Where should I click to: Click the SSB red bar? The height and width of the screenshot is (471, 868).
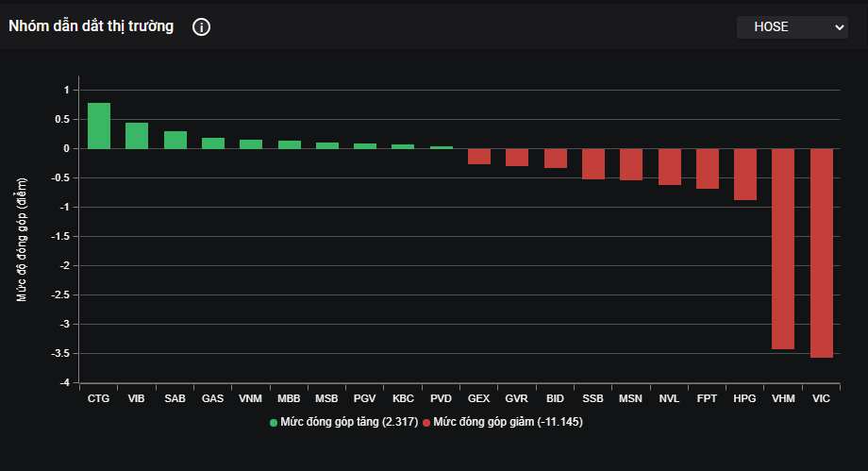[x=593, y=163]
